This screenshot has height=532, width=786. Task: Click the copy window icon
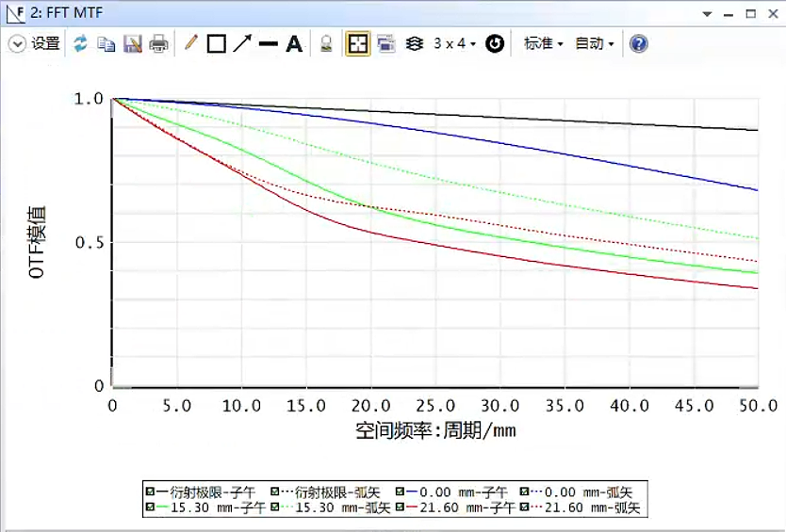coord(106,43)
